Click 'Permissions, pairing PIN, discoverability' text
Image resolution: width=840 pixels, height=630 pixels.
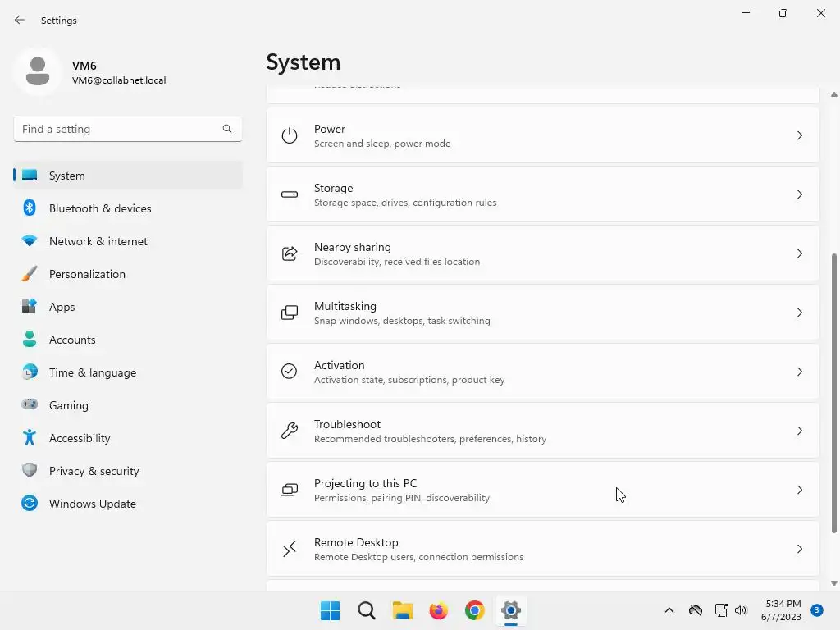click(402, 498)
